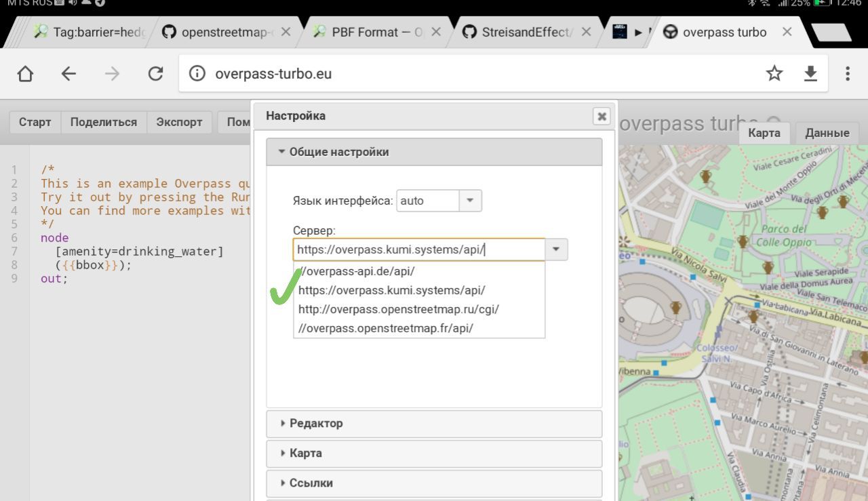
Task: Click the address bar URL
Action: (x=273, y=73)
